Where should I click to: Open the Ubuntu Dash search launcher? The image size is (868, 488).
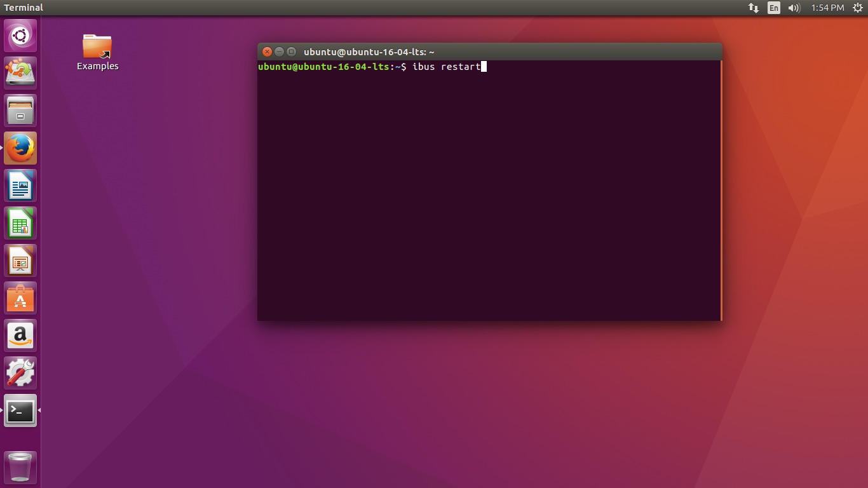point(20,36)
